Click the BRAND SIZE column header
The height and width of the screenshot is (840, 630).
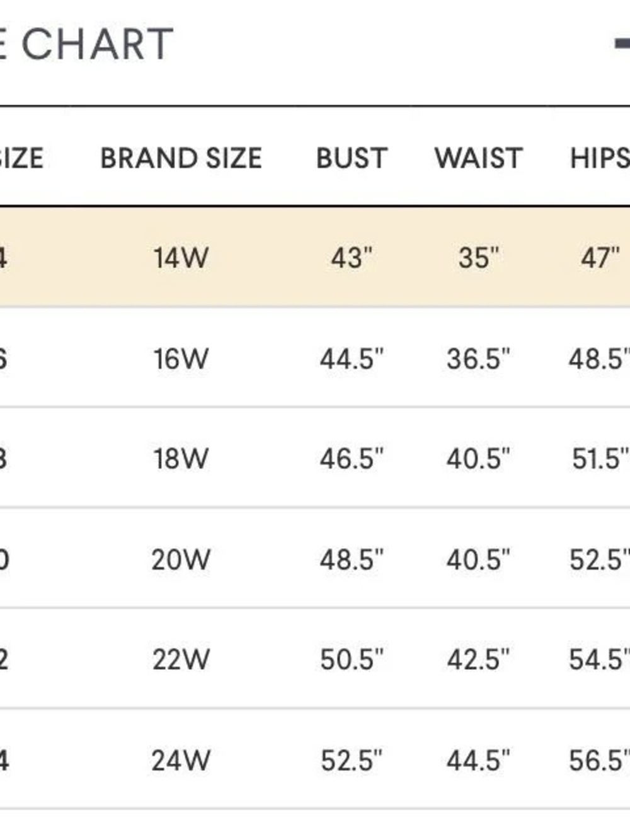click(x=181, y=158)
